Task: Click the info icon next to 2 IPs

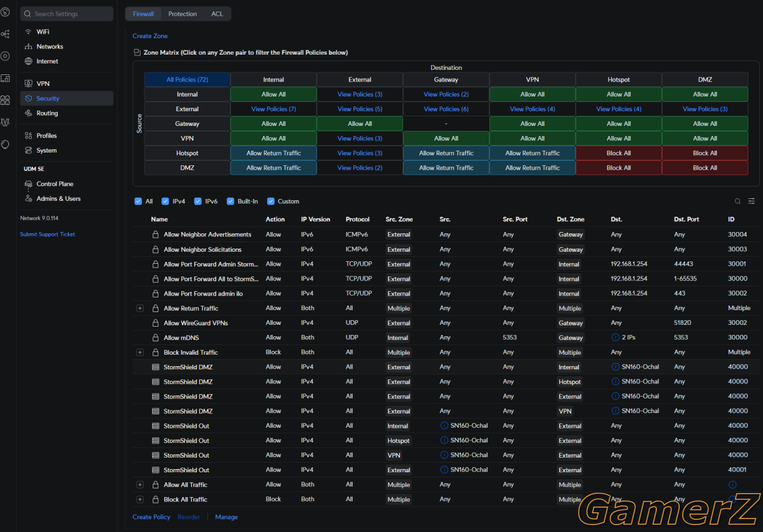Action: pos(615,338)
